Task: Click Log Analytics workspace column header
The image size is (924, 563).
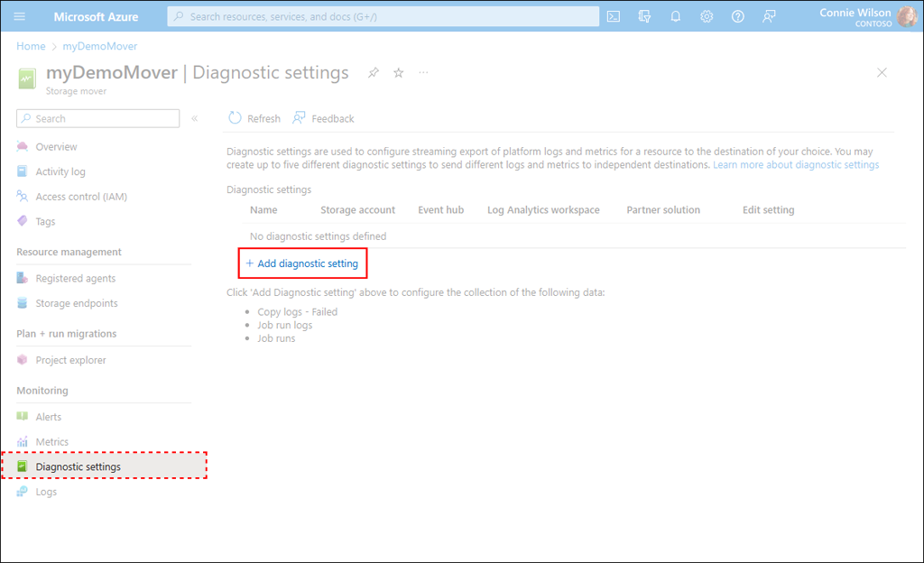Action: tap(543, 209)
